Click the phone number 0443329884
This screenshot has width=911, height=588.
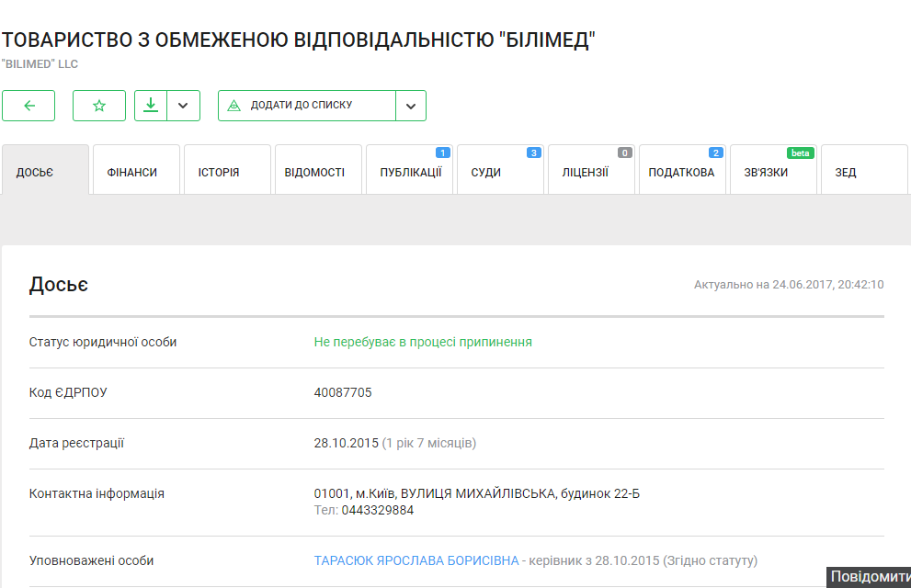click(x=377, y=510)
